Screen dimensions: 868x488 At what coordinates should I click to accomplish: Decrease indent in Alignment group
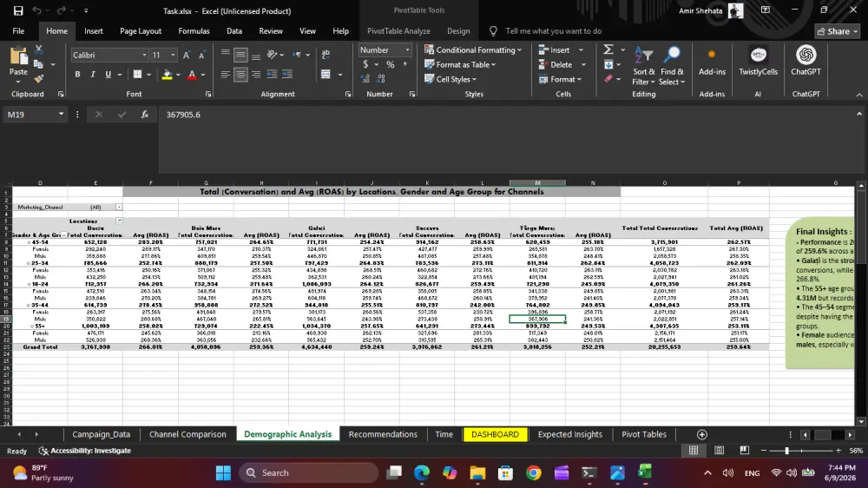pos(272,74)
